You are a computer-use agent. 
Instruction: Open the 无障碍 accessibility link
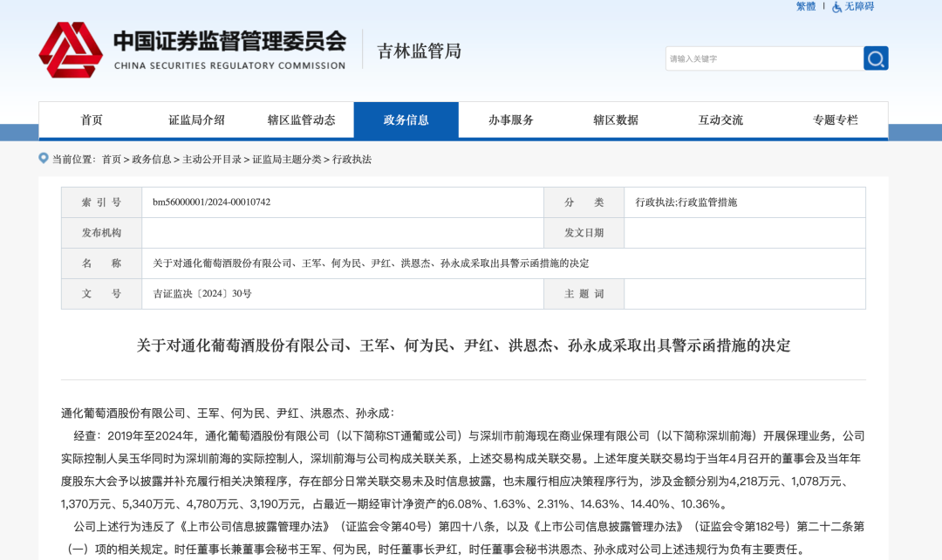click(858, 7)
